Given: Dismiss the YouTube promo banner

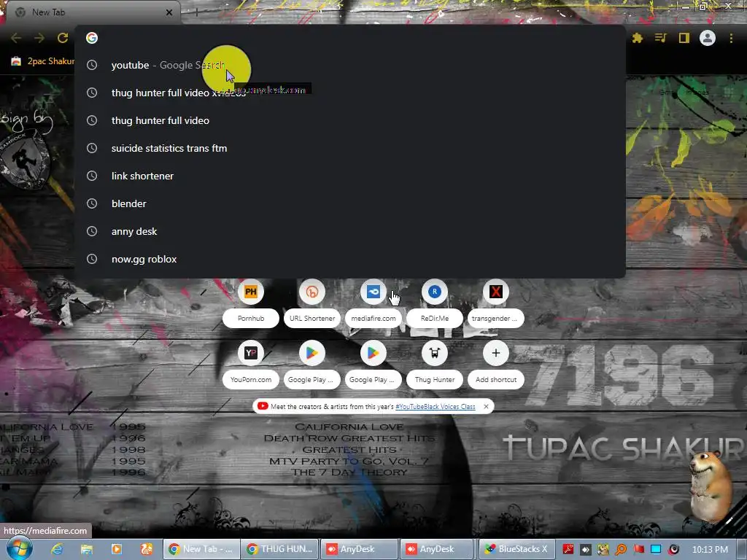Looking at the screenshot, I should tap(486, 407).
